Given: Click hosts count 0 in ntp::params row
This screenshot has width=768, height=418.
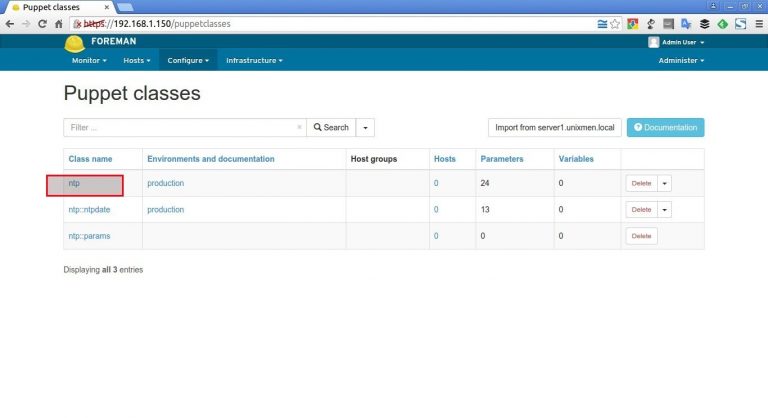Looking at the screenshot, I should [x=436, y=236].
